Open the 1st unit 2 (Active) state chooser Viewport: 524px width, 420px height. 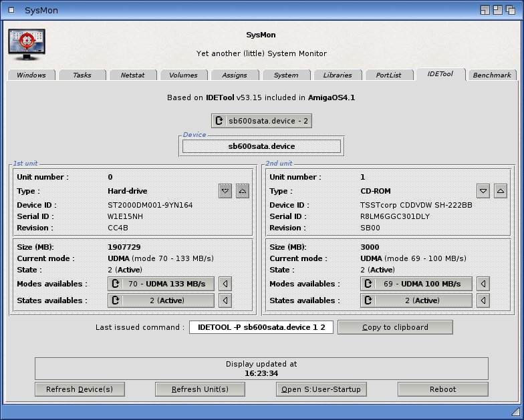pyautogui.click(x=161, y=300)
